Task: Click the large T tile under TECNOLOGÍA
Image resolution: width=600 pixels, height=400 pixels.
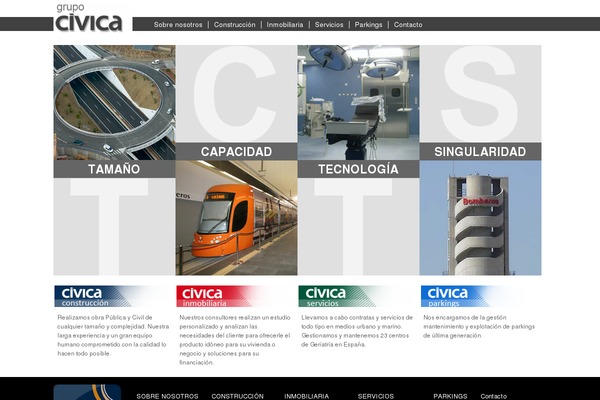Action: (359, 227)
